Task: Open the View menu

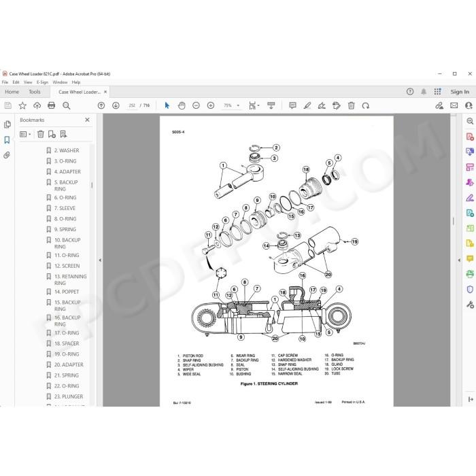Action: point(28,82)
